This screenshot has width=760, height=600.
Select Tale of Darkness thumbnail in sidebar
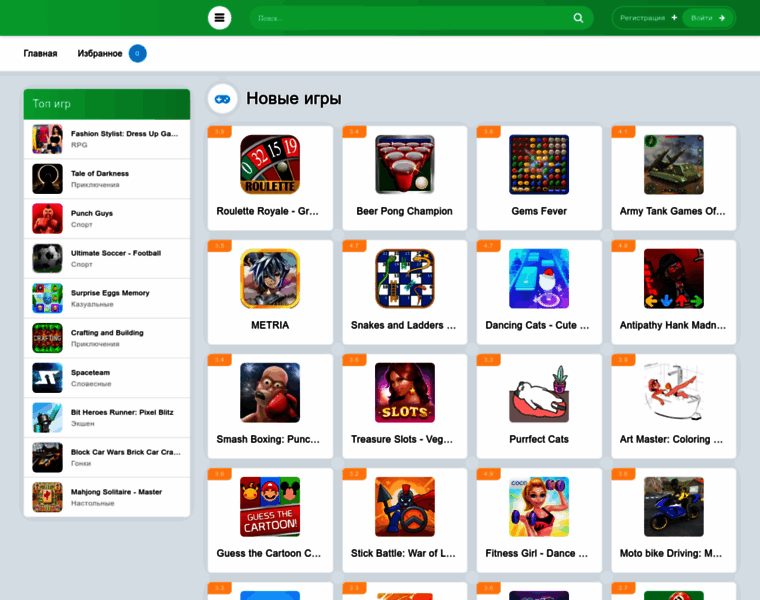click(x=48, y=179)
